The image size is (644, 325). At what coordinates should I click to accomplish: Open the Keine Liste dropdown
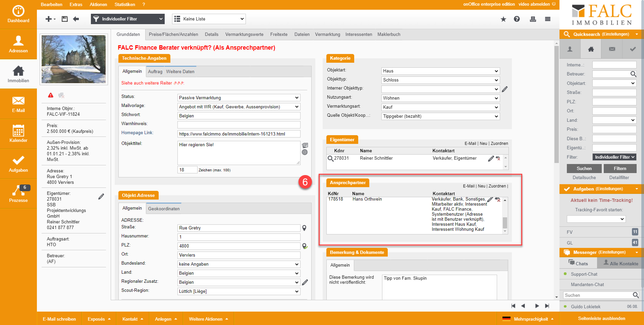pyautogui.click(x=209, y=19)
